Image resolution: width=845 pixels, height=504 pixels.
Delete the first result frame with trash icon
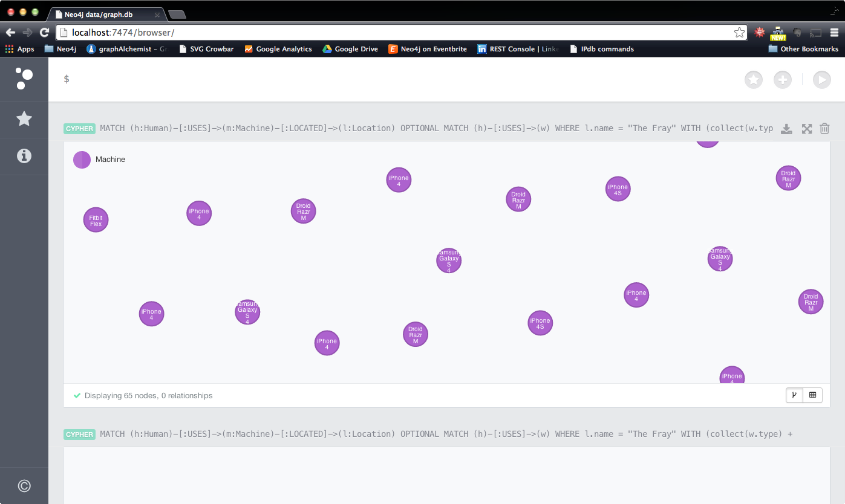[x=824, y=128]
